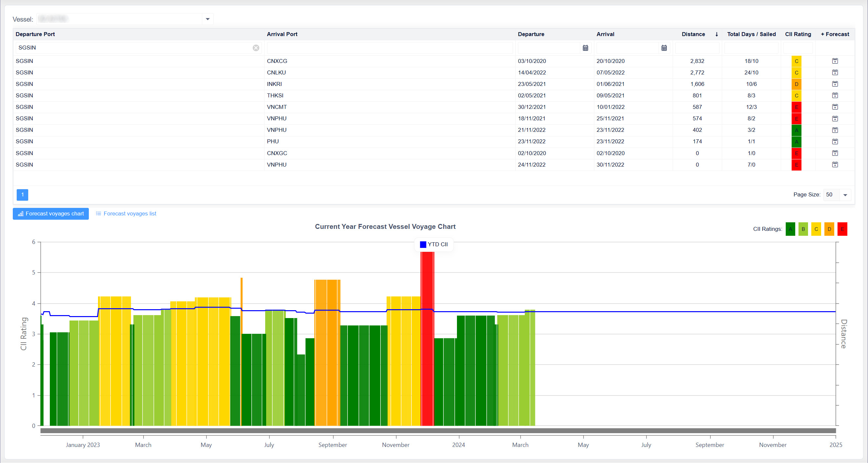
Task: Click the Arrival Port filter field
Action: pyautogui.click(x=389, y=48)
